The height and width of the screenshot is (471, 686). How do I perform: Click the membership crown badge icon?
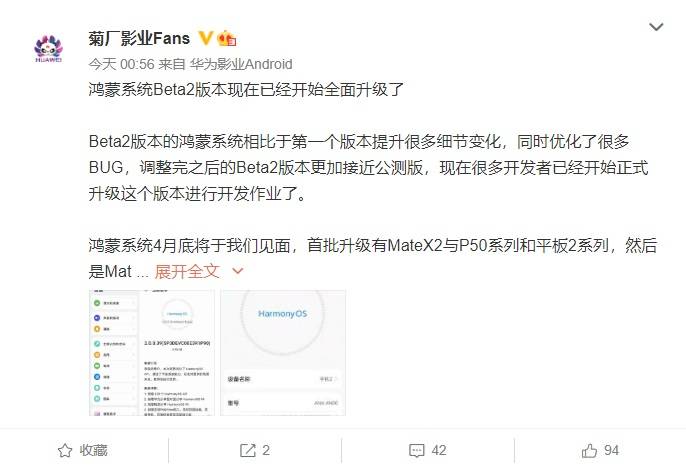227,38
